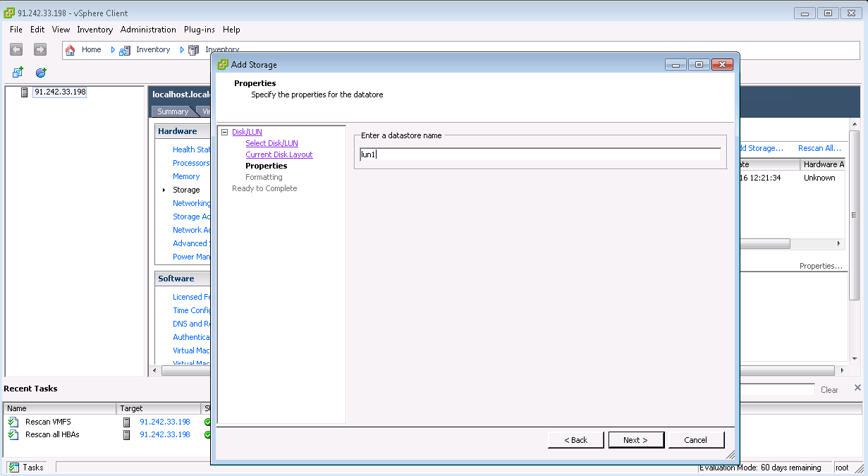Open the File menu
Screen dimensions: 868x476
coord(16,30)
